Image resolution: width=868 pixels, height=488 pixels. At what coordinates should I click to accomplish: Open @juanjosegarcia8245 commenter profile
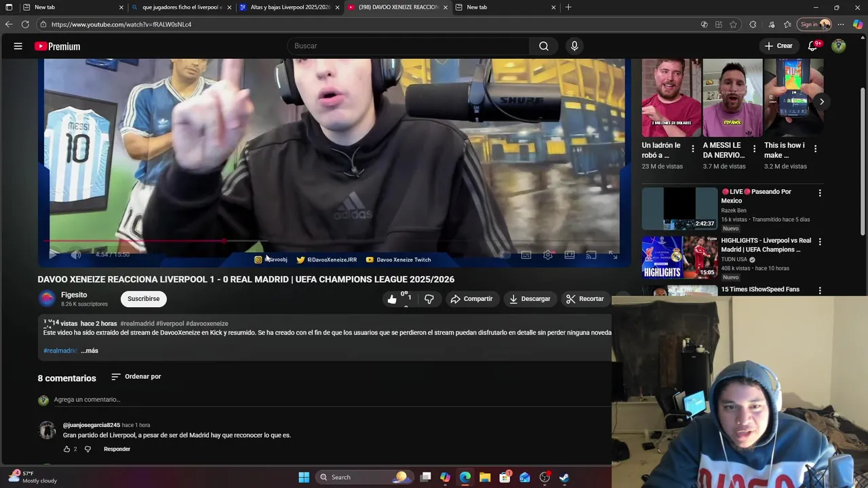(x=92, y=425)
